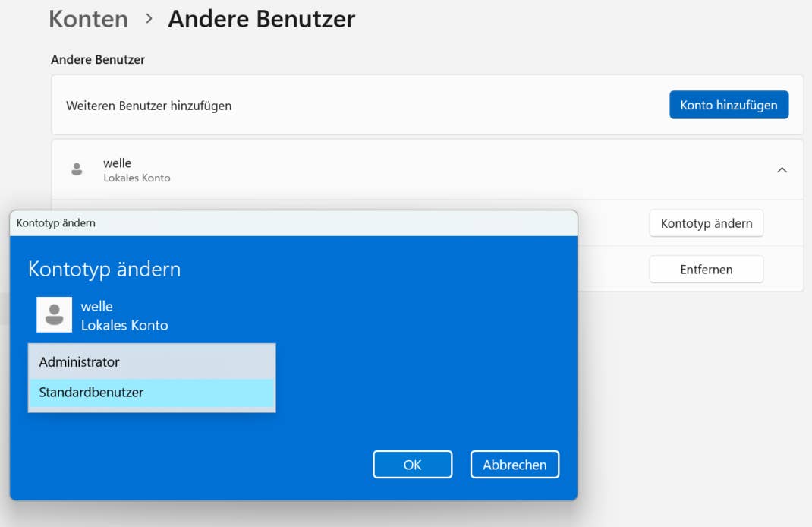Click the Konten breadcrumb link

click(88, 19)
